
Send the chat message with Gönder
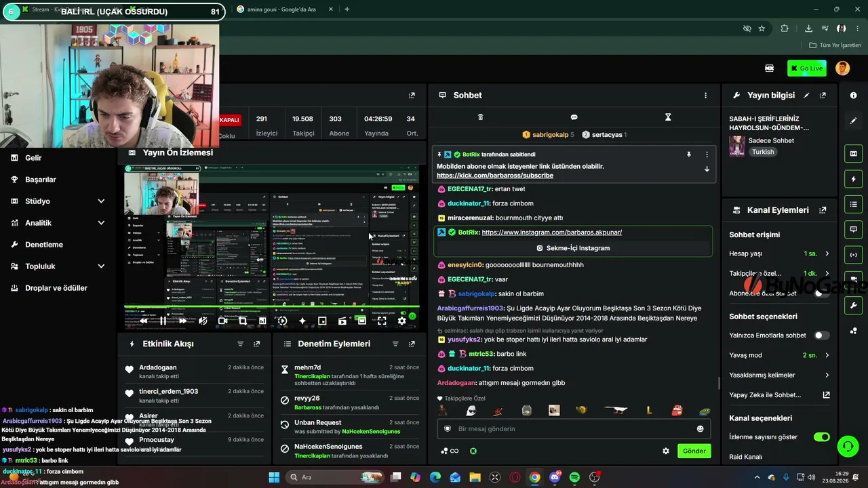(694, 451)
